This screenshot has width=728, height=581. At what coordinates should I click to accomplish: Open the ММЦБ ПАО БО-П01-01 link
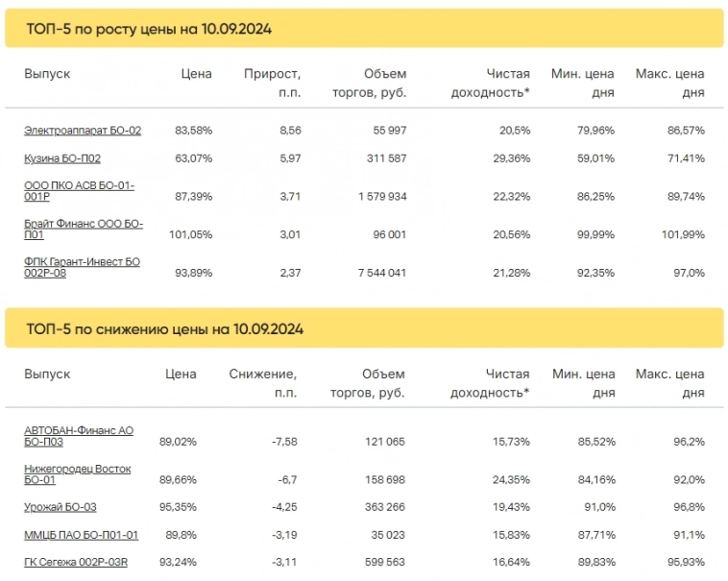82,535
